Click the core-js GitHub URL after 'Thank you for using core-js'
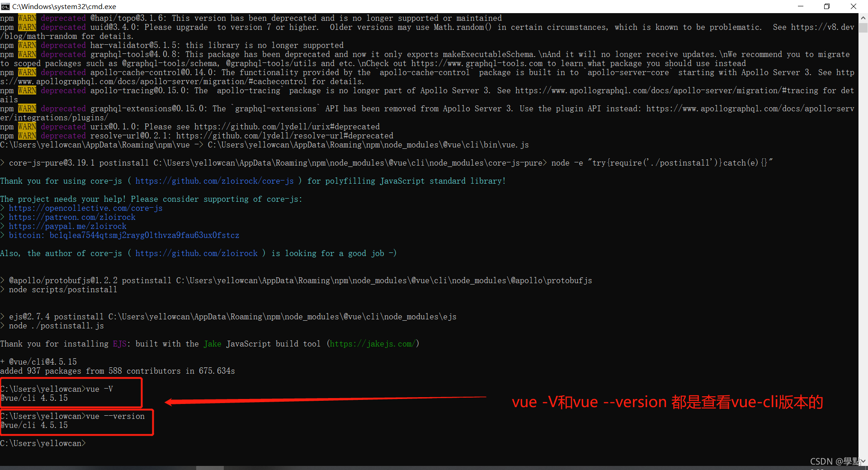The image size is (868, 470). pyautogui.click(x=214, y=181)
